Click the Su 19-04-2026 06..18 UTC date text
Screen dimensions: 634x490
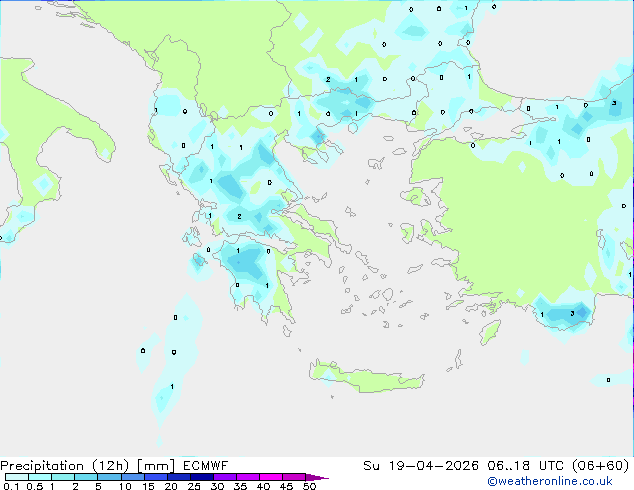[x=466, y=466]
